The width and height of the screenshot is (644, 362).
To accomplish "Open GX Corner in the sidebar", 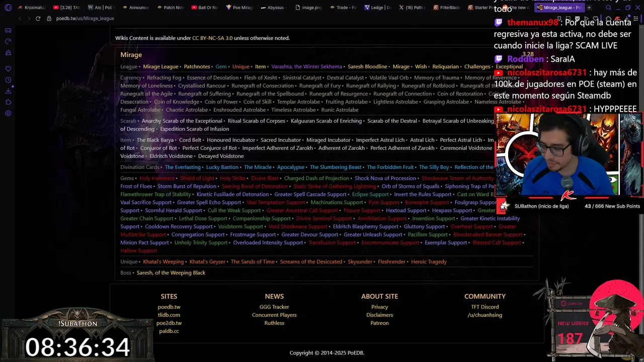I will coord(8,30).
